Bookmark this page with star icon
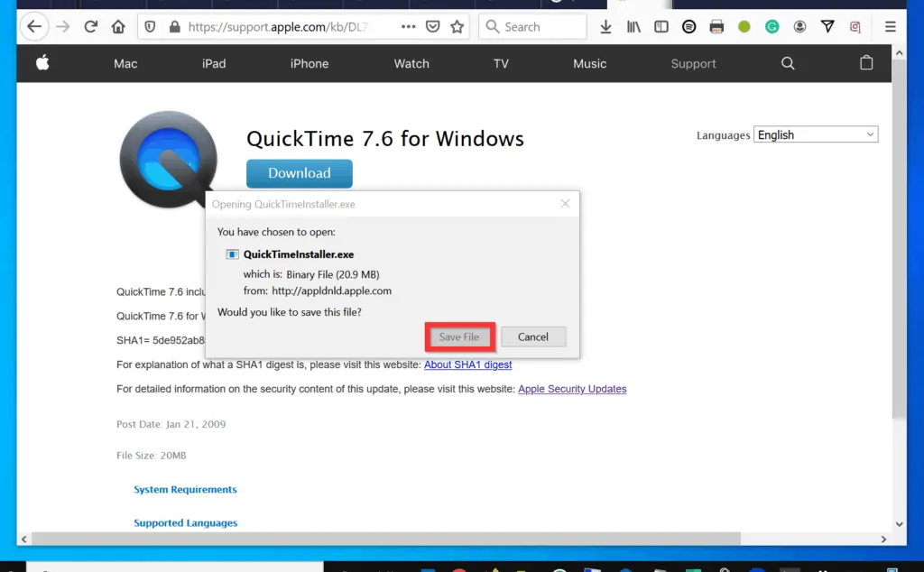This screenshot has width=924, height=572. [x=457, y=26]
